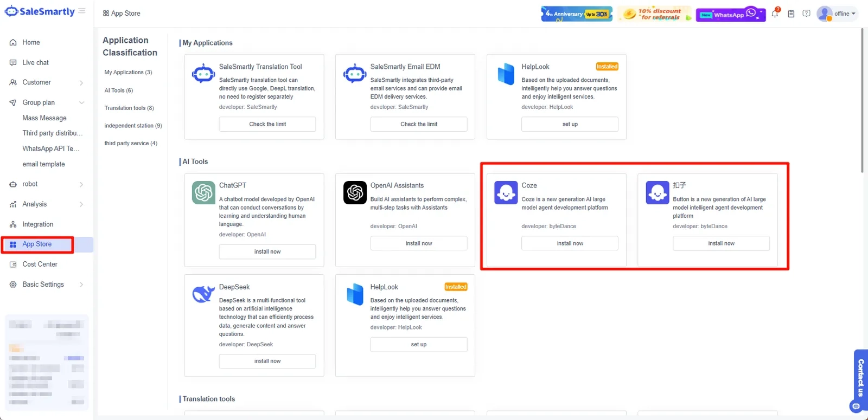The width and height of the screenshot is (868, 420).
Task: Install Coze now
Action: click(x=570, y=243)
